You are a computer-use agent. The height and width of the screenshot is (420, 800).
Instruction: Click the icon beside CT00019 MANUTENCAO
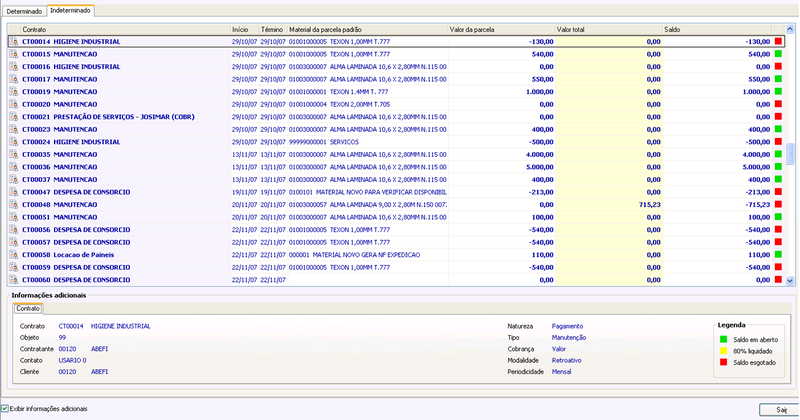coord(14,92)
